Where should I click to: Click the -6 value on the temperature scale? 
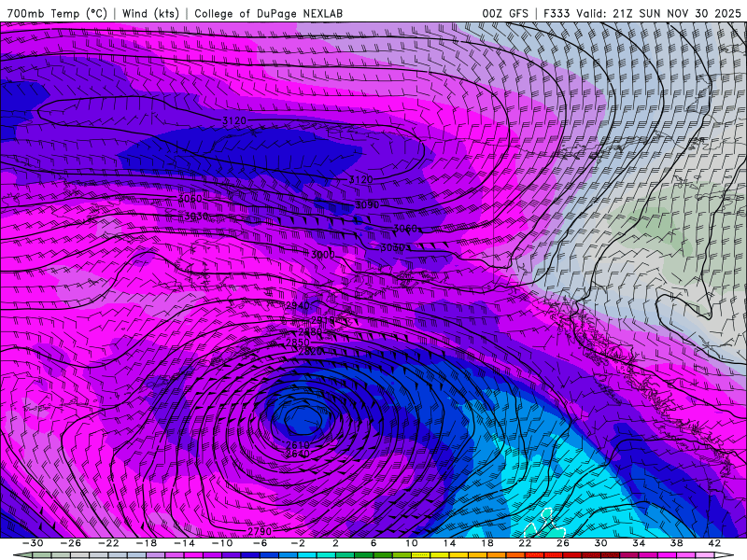[x=260, y=543]
